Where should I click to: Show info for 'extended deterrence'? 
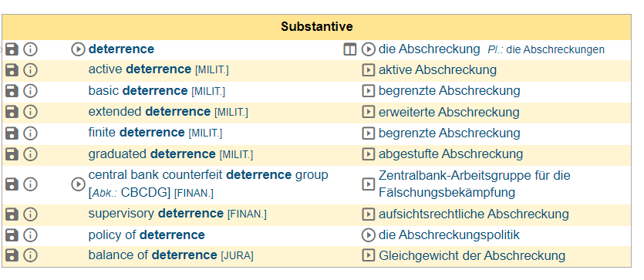tap(30, 112)
